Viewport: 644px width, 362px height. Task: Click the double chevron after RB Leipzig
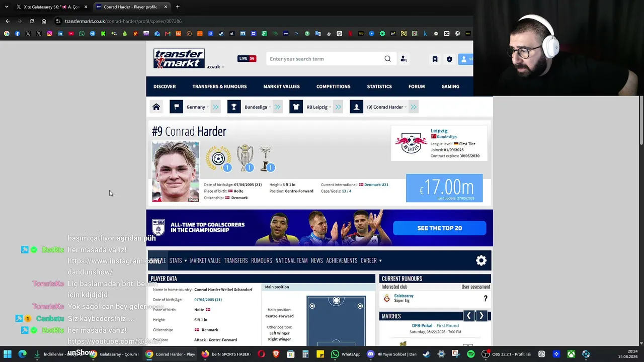(x=338, y=107)
